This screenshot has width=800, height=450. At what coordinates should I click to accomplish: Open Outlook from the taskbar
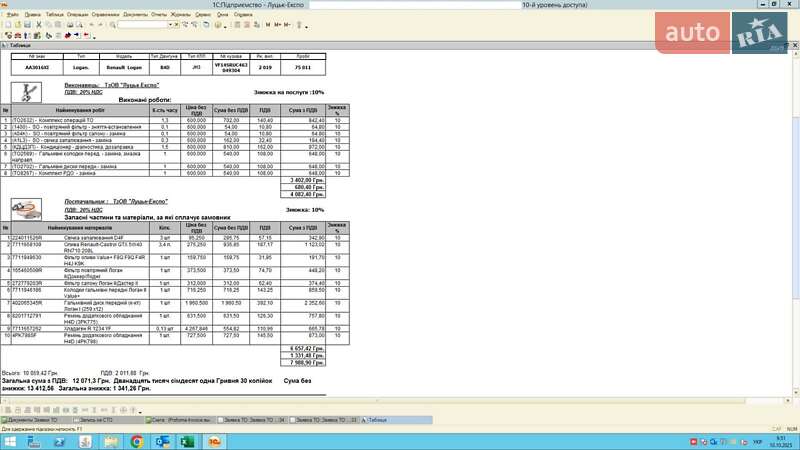(x=162, y=441)
